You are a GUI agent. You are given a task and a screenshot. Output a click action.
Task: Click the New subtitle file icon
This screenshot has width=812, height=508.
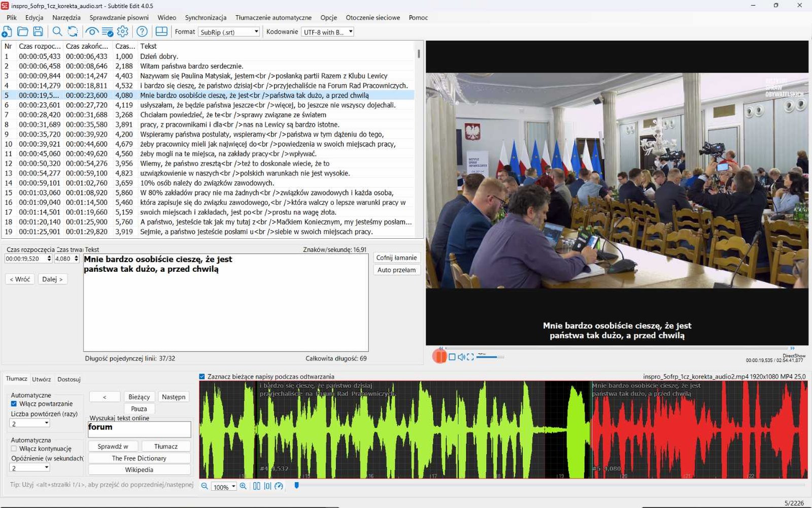[7, 31]
